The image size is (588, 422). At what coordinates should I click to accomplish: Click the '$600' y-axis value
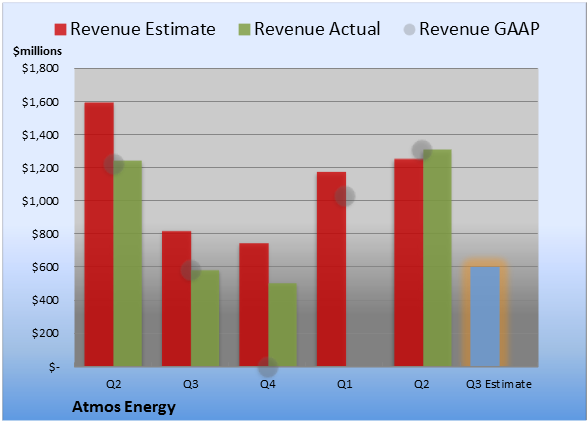point(45,267)
